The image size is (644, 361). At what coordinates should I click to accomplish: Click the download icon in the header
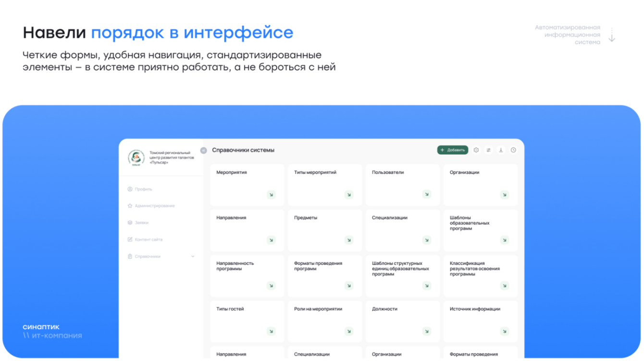pyautogui.click(x=501, y=150)
